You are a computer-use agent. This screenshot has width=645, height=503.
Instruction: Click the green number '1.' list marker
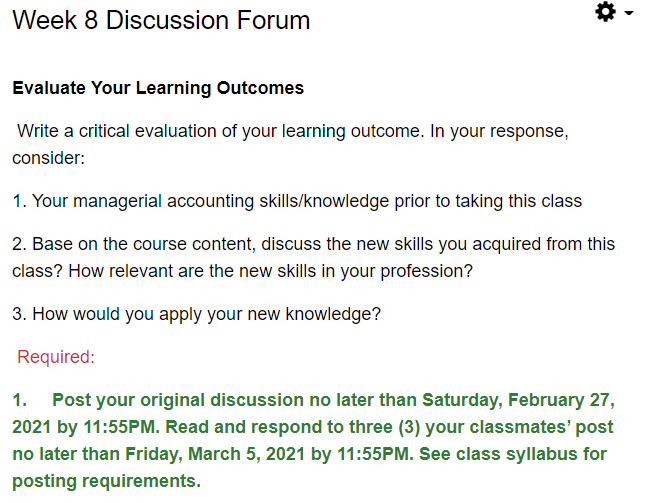pos(20,400)
